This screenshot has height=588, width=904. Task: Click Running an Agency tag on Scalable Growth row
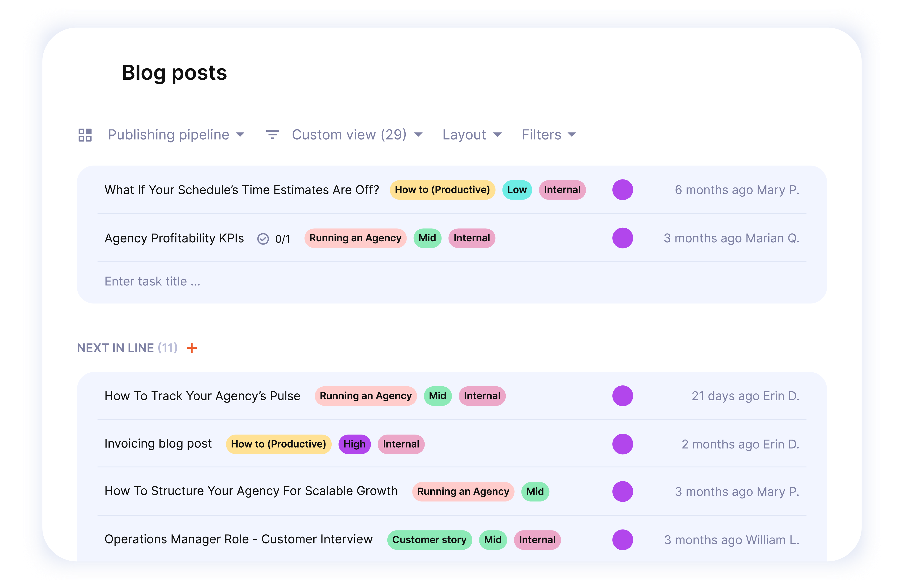click(463, 491)
